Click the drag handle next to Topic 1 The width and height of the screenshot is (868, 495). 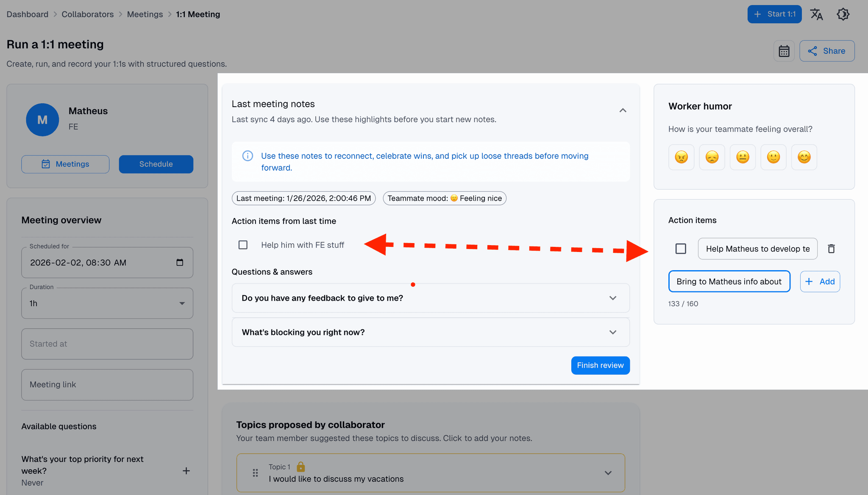255,473
